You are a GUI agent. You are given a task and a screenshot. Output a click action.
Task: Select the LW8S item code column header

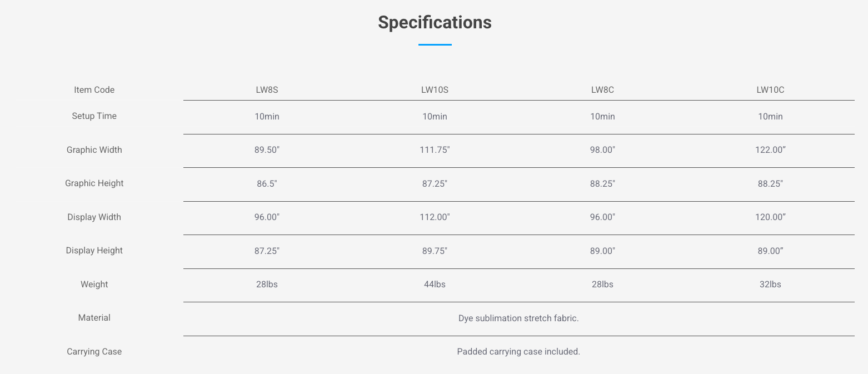[x=267, y=90]
